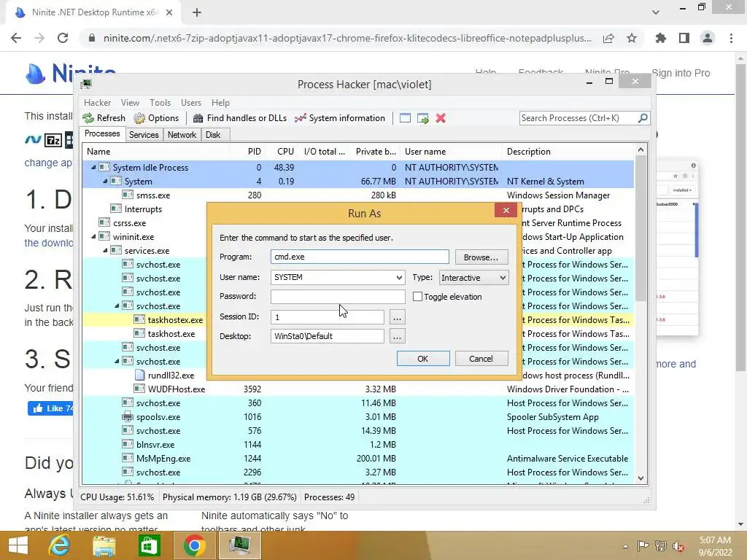This screenshot has height=560, width=747.
Task: Open the View menu
Action: pos(130,102)
